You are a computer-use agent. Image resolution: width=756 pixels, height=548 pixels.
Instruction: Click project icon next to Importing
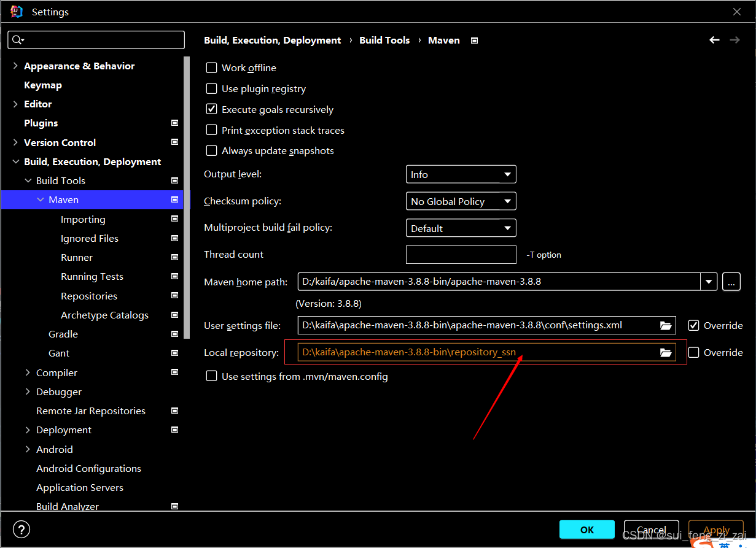tap(174, 219)
